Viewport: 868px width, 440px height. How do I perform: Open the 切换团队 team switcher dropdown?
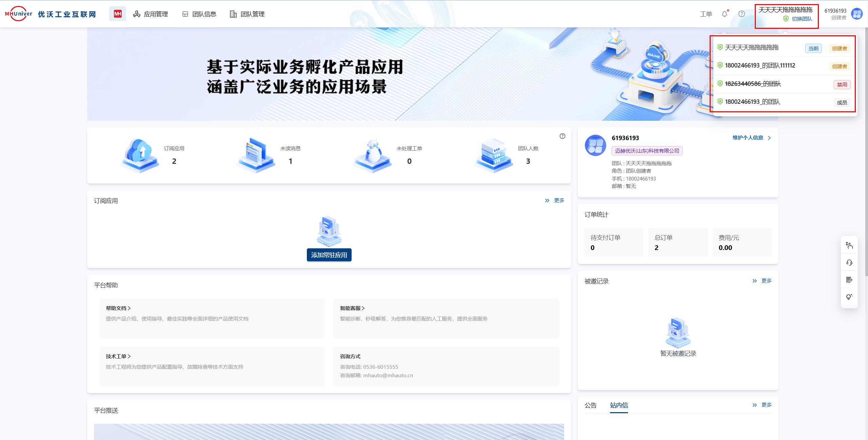[802, 19]
